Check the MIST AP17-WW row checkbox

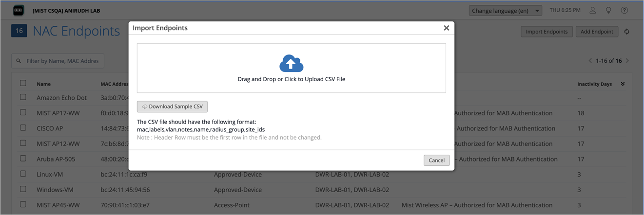tap(23, 112)
